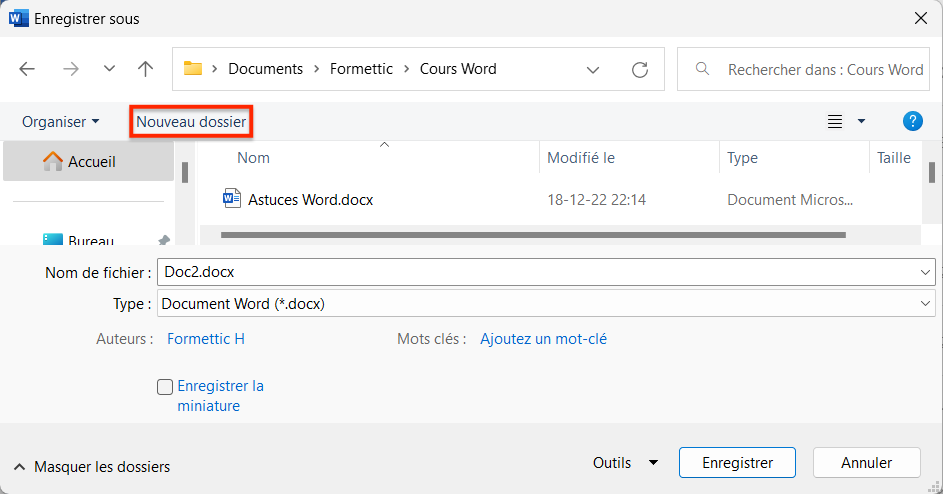The height and width of the screenshot is (494, 943).
Task: Click the Enregistrer button
Action: click(x=737, y=463)
